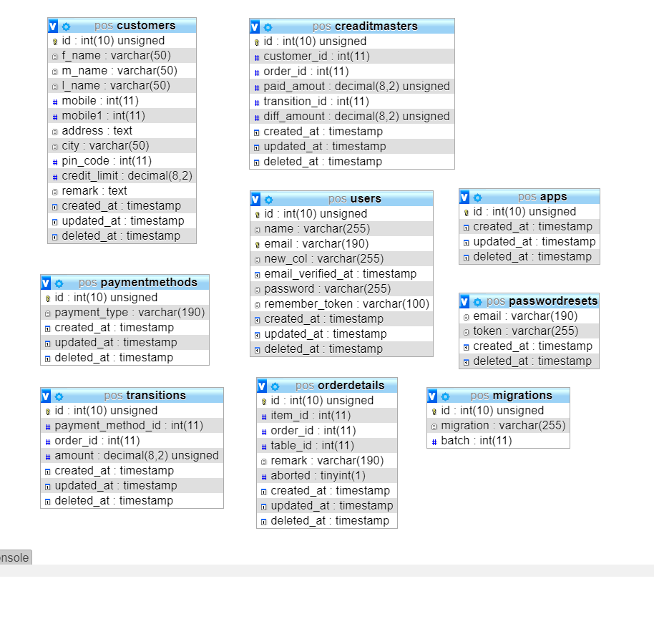The height and width of the screenshot is (644, 654).
Task: Toggle the V box on users table
Action: point(255,200)
